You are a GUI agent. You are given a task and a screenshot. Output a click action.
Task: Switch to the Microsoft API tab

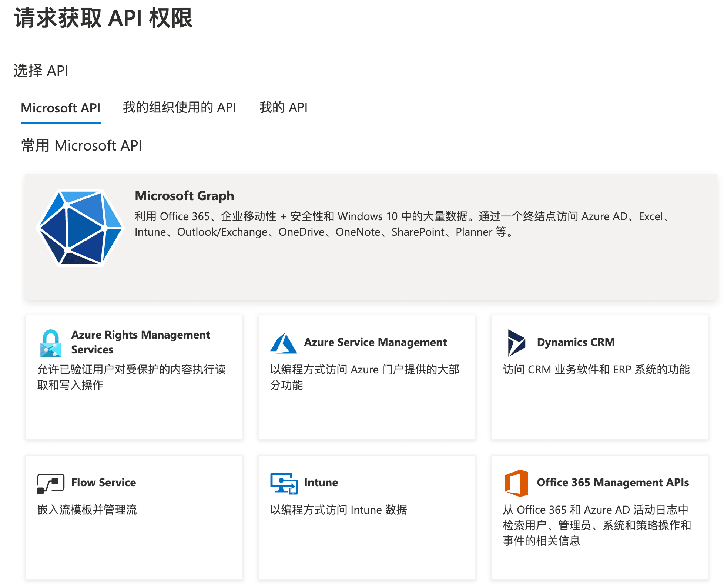coord(60,108)
